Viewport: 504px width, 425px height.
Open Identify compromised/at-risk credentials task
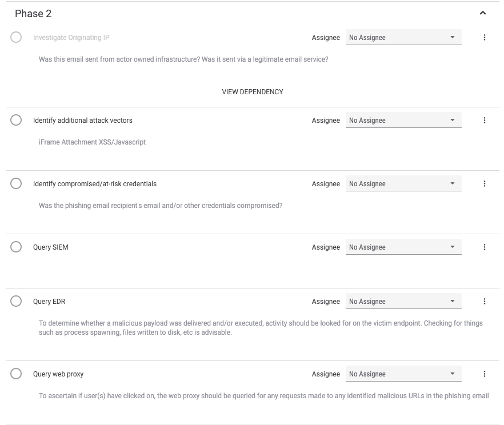pos(95,184)
